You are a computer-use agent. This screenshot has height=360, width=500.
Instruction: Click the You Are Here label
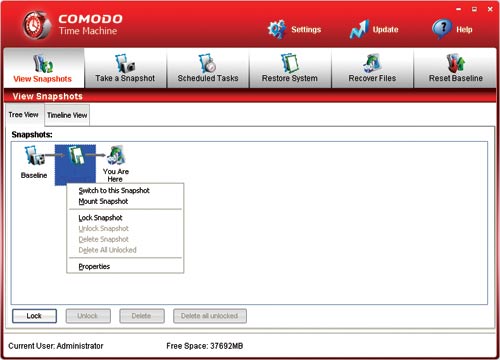tap(116, 175)
